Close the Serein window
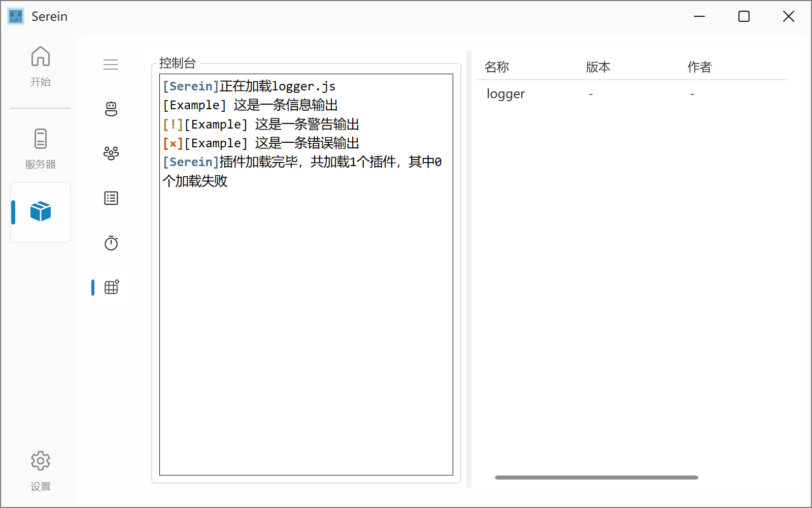 pyautogui.click(x=789, y=16)
